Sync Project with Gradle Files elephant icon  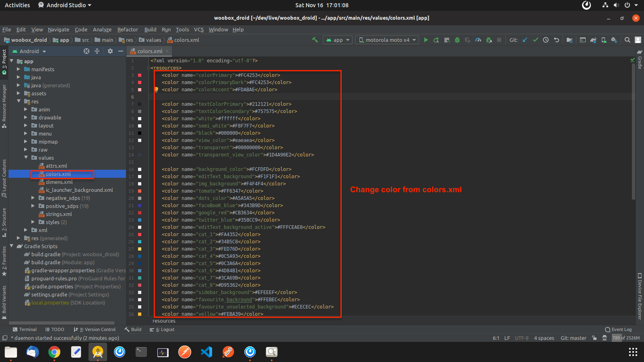[x=593, y=40]
